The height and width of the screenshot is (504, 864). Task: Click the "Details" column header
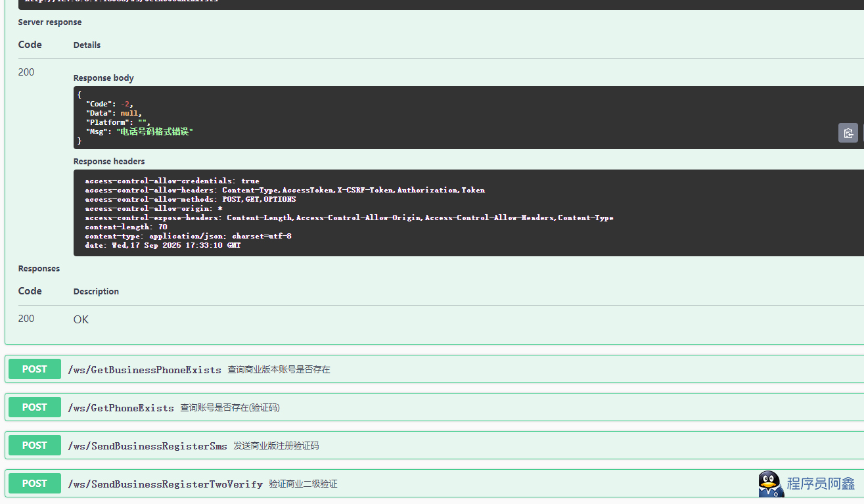click(87, 45)
